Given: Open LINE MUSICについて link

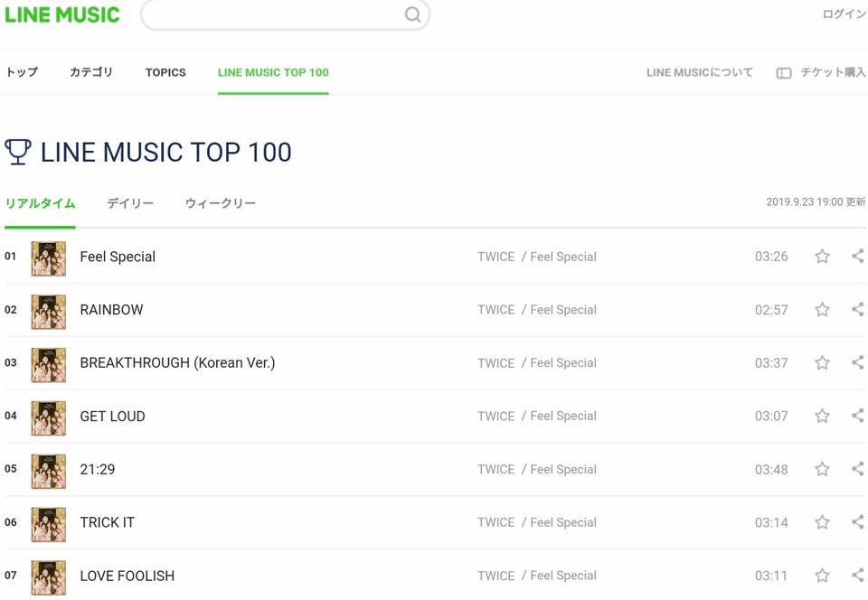Looking at the screenshot, I should coord(699,72).
